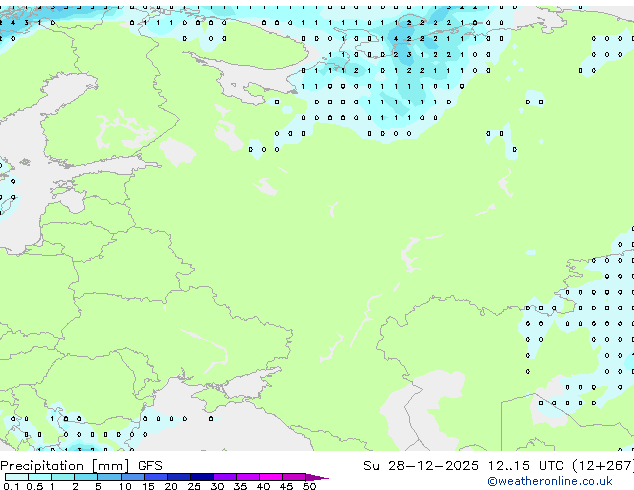Pick the 35–40 mm violet legend swatch
The height and width of the screenshot is (490, 634).
(248, 477)
